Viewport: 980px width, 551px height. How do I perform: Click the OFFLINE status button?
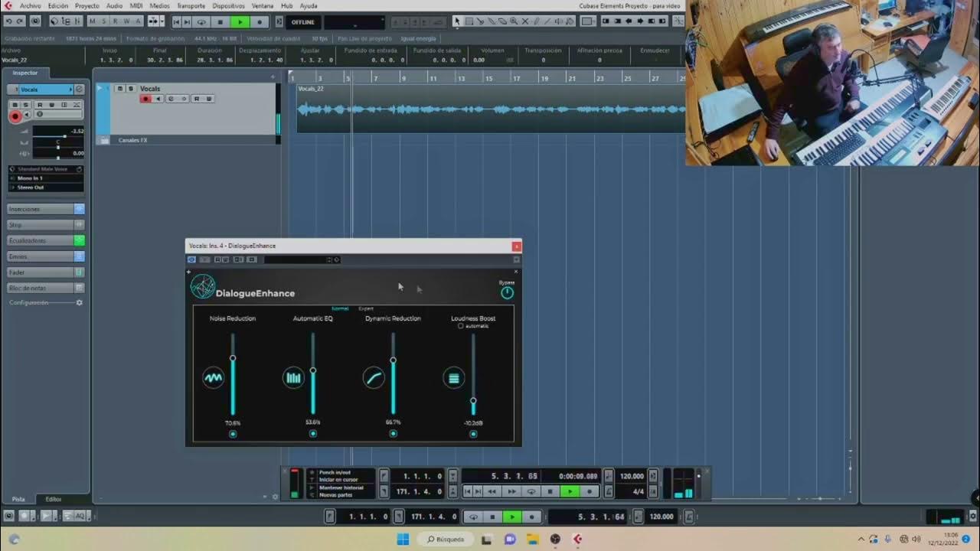point(302,22)
